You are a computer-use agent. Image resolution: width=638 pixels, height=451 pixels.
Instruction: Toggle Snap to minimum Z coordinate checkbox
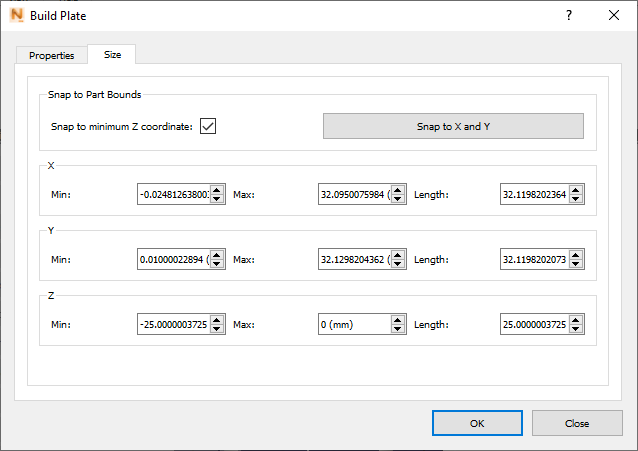coord(208,126)
